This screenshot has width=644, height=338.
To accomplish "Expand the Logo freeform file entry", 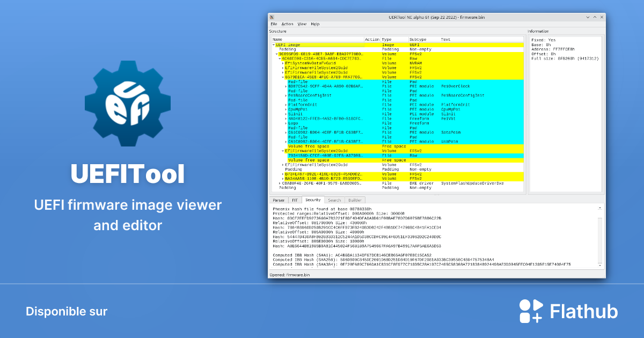I will click(x=286, y=123).
